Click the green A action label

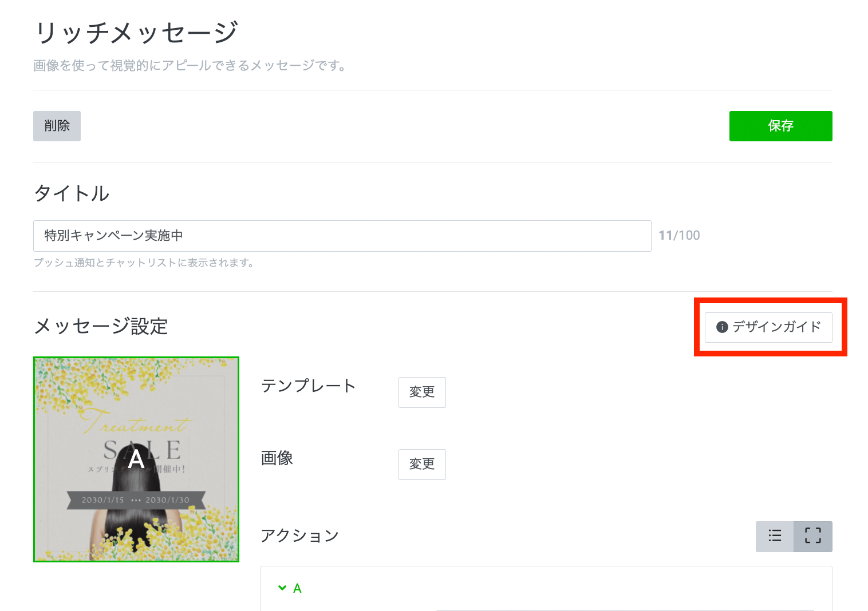click(x=297, y=588)
